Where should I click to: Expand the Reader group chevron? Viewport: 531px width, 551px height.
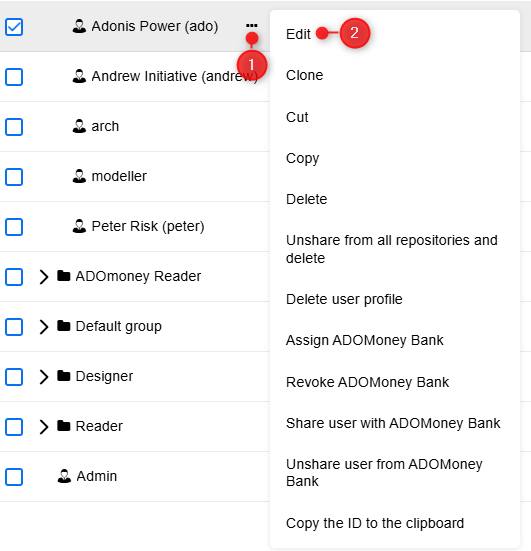pos(44,427)
